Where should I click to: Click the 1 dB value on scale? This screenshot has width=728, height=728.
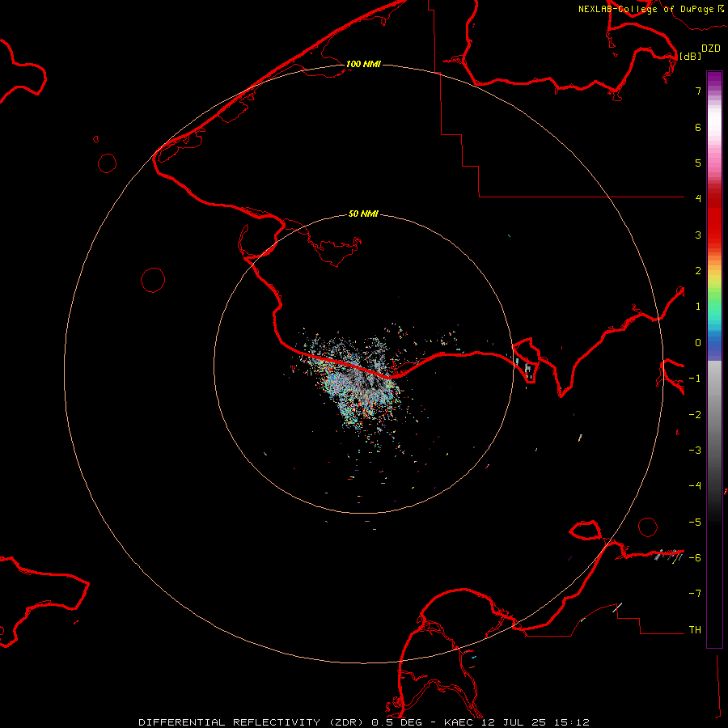click(698, 307)
